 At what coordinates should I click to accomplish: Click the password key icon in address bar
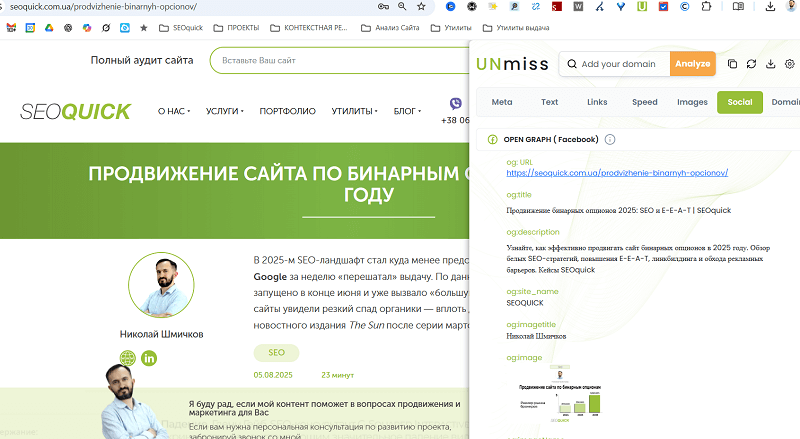(x=383, y=7)
